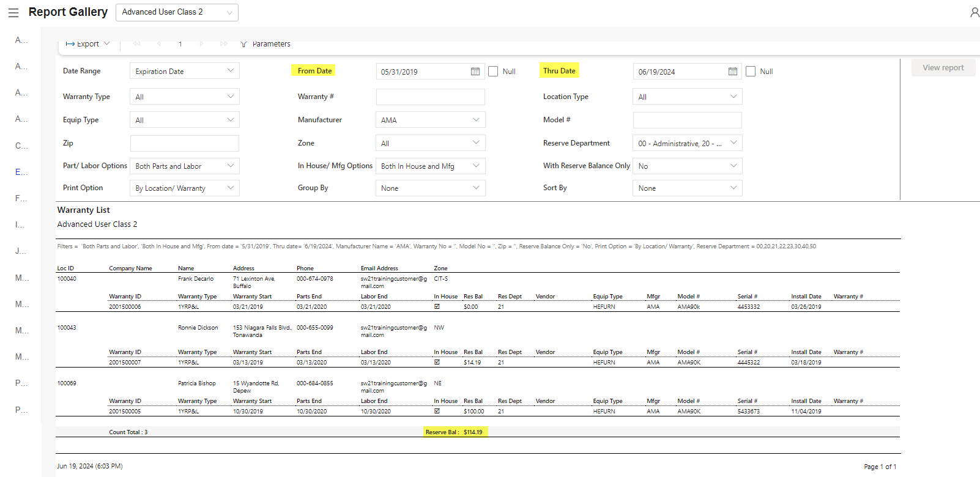980x477 pixels.
Task: Click In House checkbox for warranty 2001500005
Action: point(437,412)
